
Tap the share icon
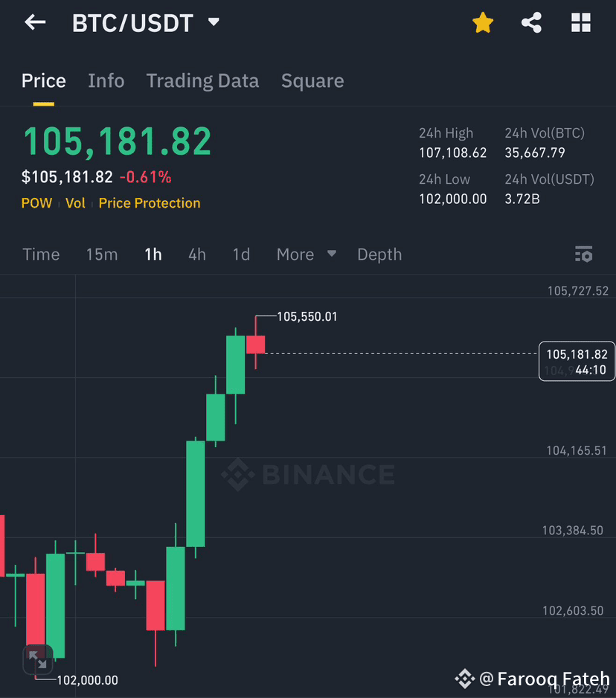(532, 23)
